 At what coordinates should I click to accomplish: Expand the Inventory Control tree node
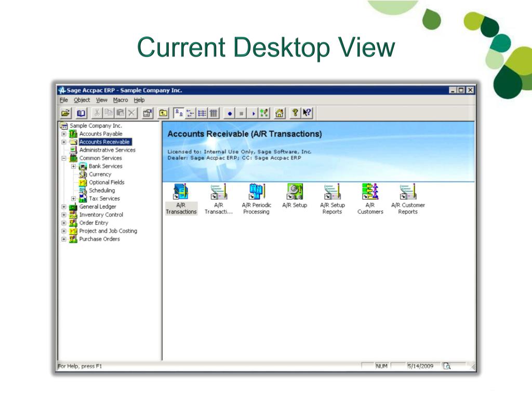tap(64, 215)
